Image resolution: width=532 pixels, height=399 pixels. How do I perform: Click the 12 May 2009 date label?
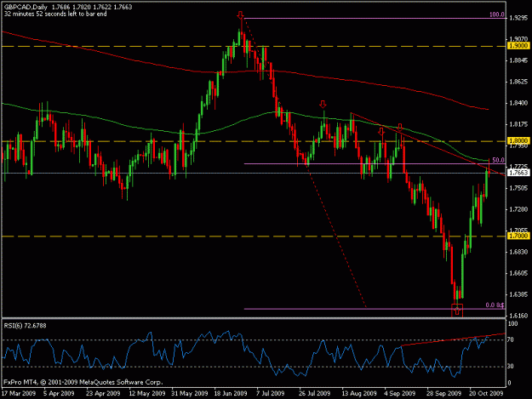[x=147, y=393]
